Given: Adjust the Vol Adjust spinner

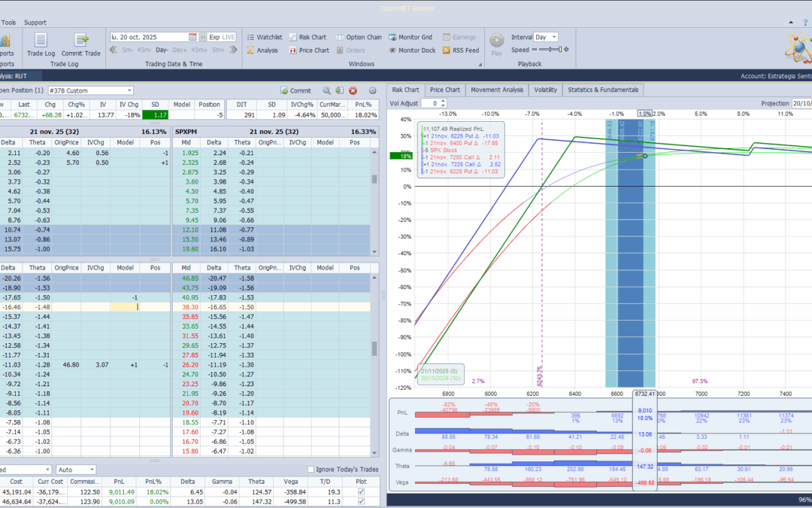Looking at the screenshot, I should click(442, 103).
